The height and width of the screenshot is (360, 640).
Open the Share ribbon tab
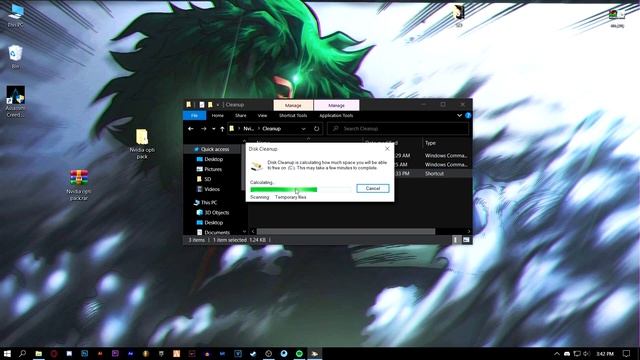coord(240,116)
